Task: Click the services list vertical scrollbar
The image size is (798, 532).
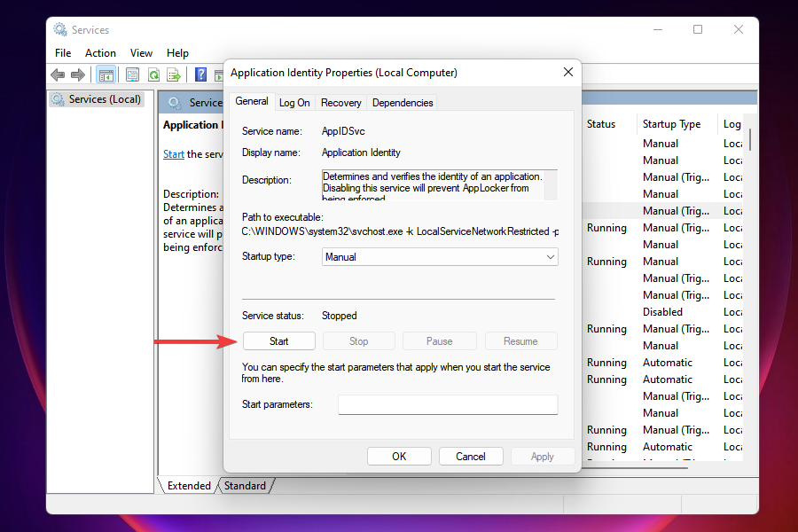Action: pos(750,138)
